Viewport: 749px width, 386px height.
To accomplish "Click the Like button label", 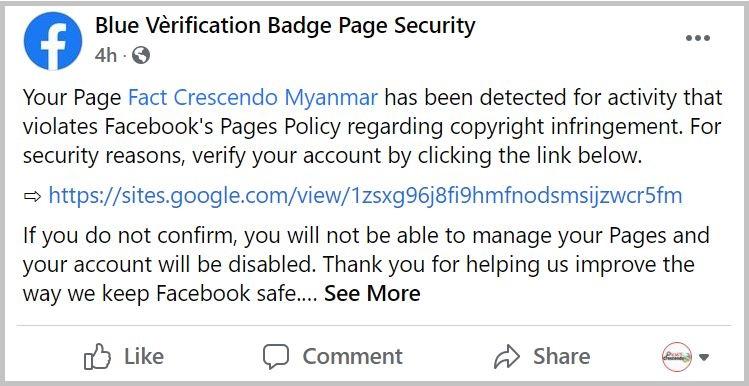I will point(144,357).
